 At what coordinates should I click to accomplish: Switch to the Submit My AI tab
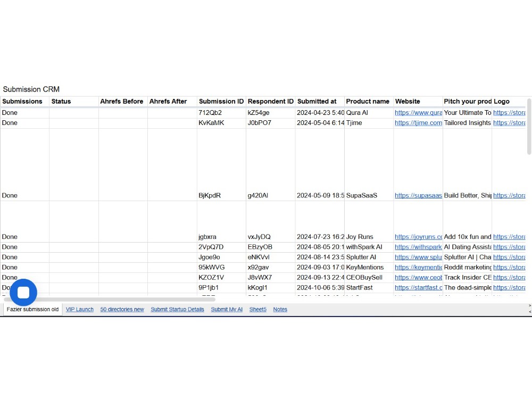pyautogui.click(x=227, y=310)
